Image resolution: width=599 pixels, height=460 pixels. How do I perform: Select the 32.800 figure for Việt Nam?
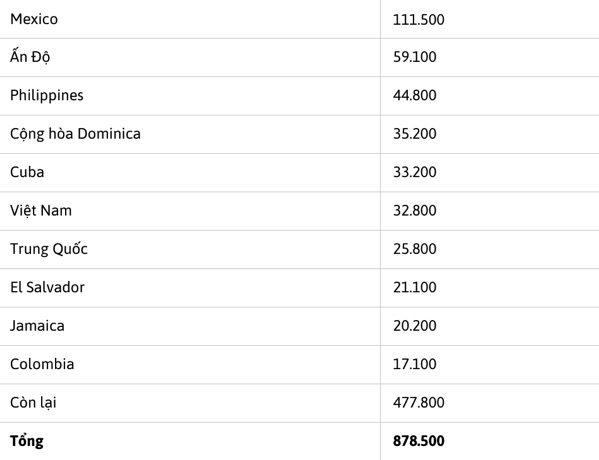415,211
